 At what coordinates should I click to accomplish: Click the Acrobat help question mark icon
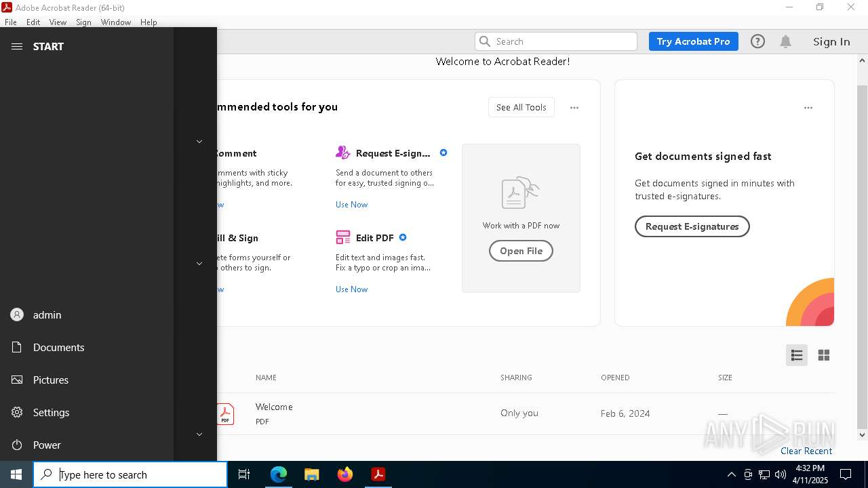[x=757, y=41]
